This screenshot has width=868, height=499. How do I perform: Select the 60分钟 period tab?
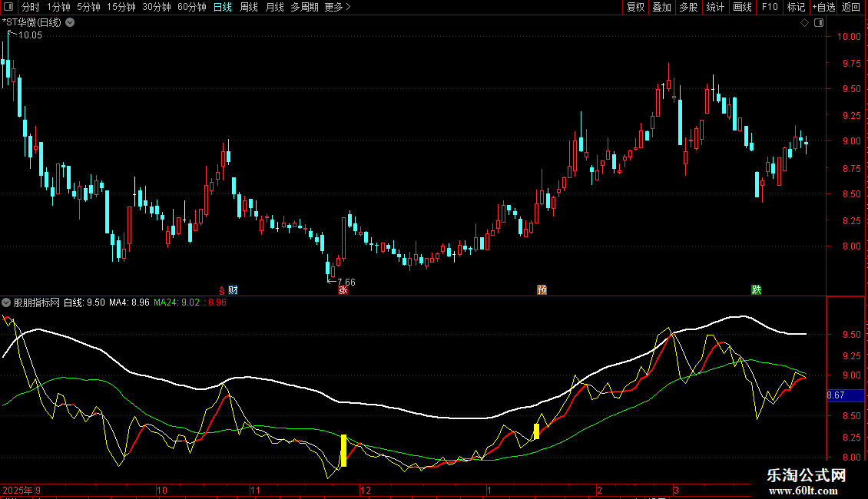coord(191,7)
